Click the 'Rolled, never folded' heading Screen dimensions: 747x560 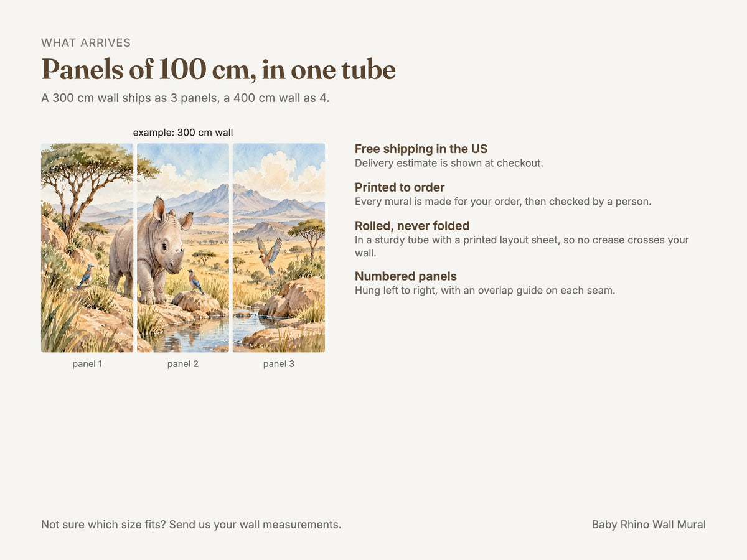pos(412,226)
